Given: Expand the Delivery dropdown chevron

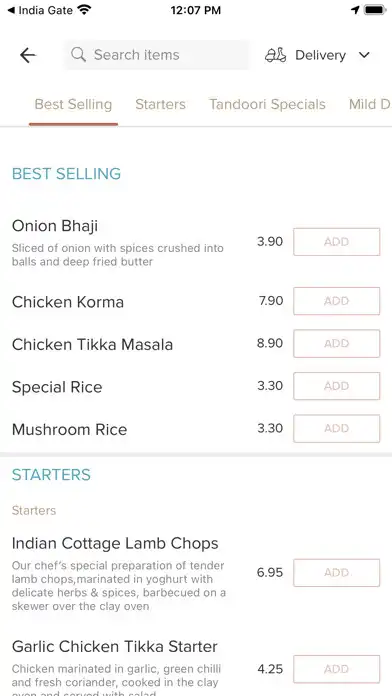Looking at the screenshot, I should point(364,55).
